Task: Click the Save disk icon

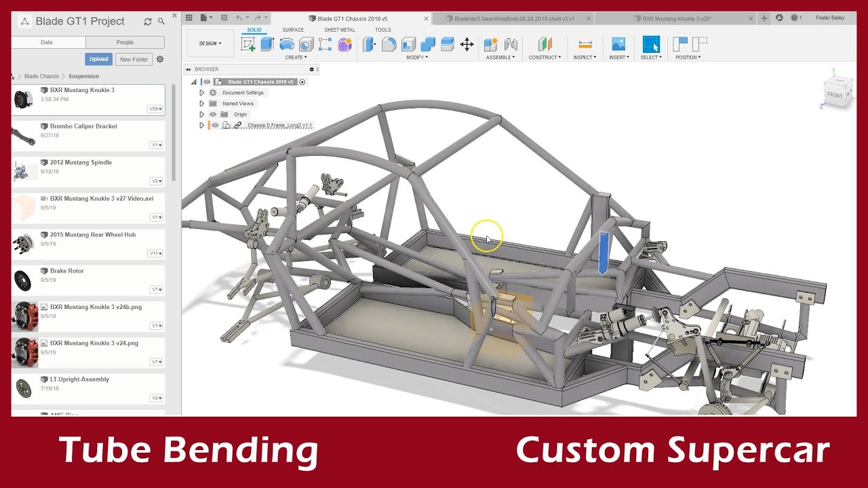Action: [224, 18]
